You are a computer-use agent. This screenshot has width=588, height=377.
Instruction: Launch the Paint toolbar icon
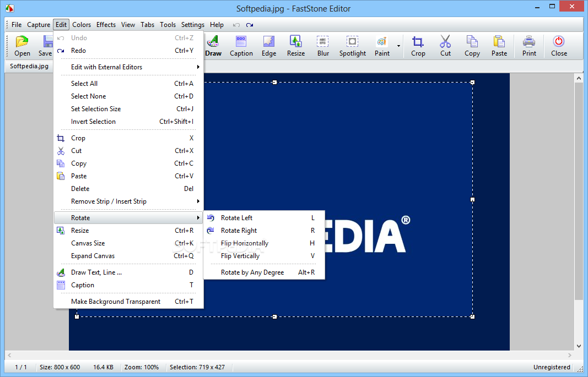click(382, 41)
